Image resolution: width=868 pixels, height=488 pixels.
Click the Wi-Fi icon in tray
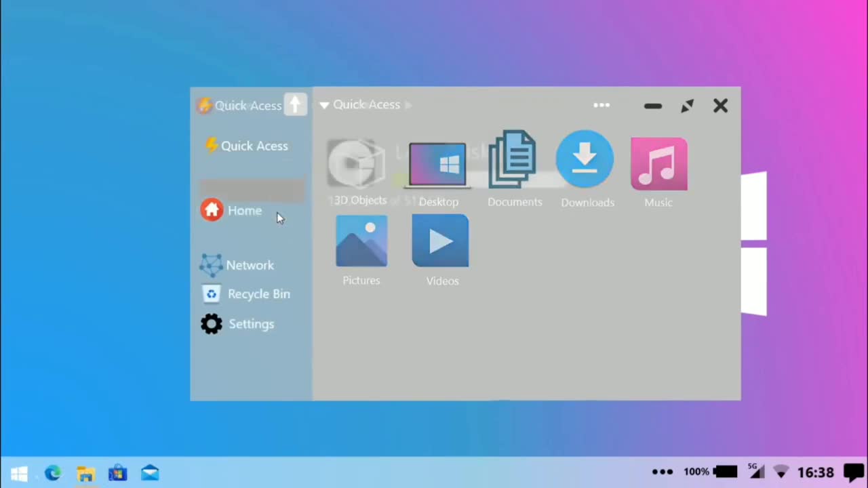pos(781,472)
